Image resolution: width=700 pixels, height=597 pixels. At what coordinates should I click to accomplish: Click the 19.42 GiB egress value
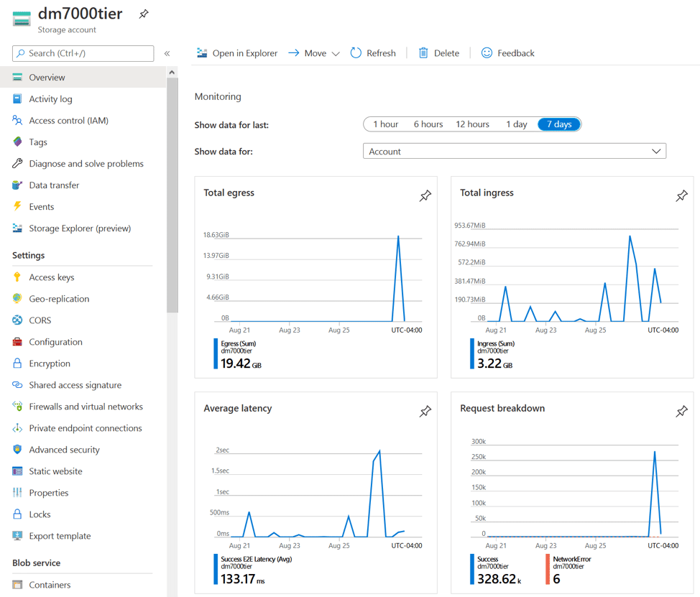point(241,364)
